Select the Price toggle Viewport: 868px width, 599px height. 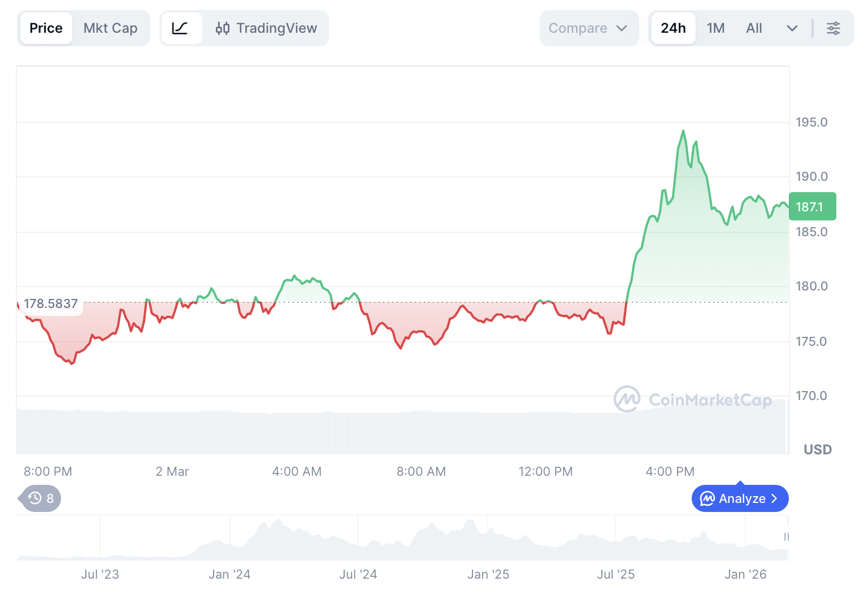[x=46, y=28]
